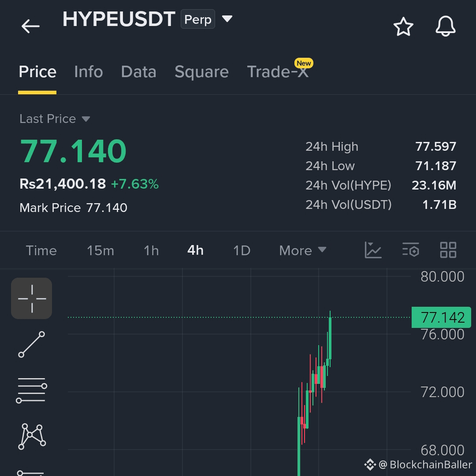
Task: Click the +7.63% change percentage
Action: click(135, 184)
